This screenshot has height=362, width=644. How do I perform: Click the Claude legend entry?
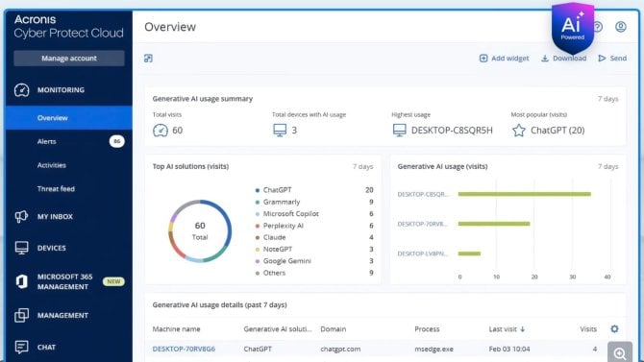(x=274, y=237)
